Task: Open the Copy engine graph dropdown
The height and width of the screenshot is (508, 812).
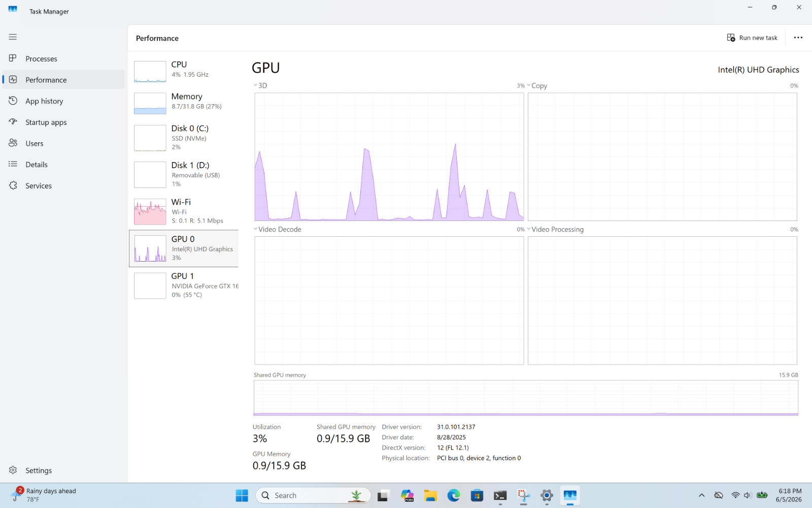Action: 537,85
